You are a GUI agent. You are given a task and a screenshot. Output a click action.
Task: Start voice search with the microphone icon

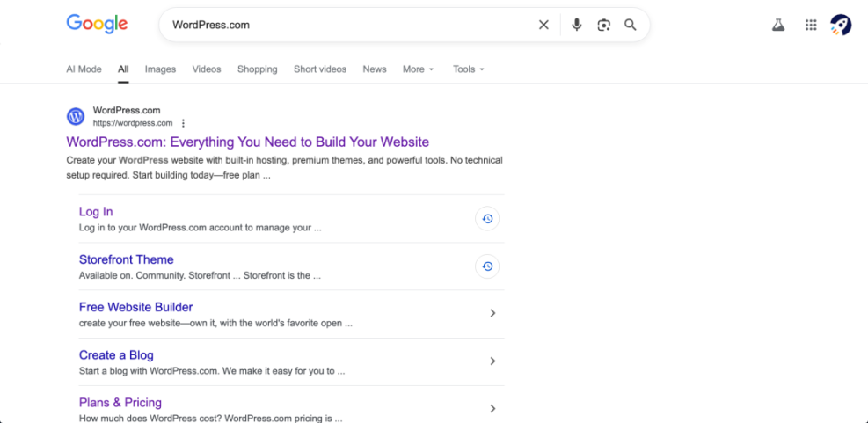(577, 25)
